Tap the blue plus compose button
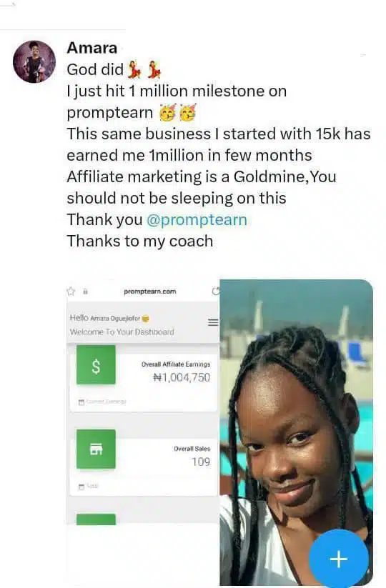The image size is (386, 588). 339,559
